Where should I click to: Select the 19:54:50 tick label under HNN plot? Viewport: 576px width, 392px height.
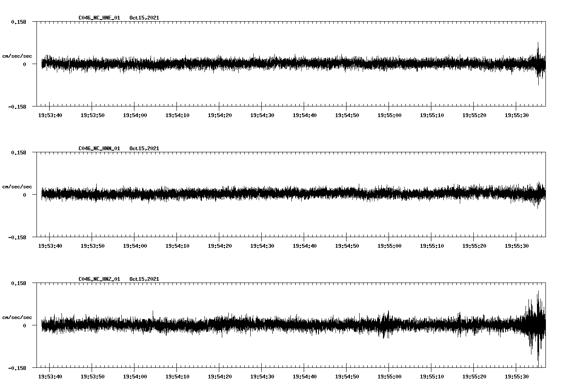(x=347, y=246)
